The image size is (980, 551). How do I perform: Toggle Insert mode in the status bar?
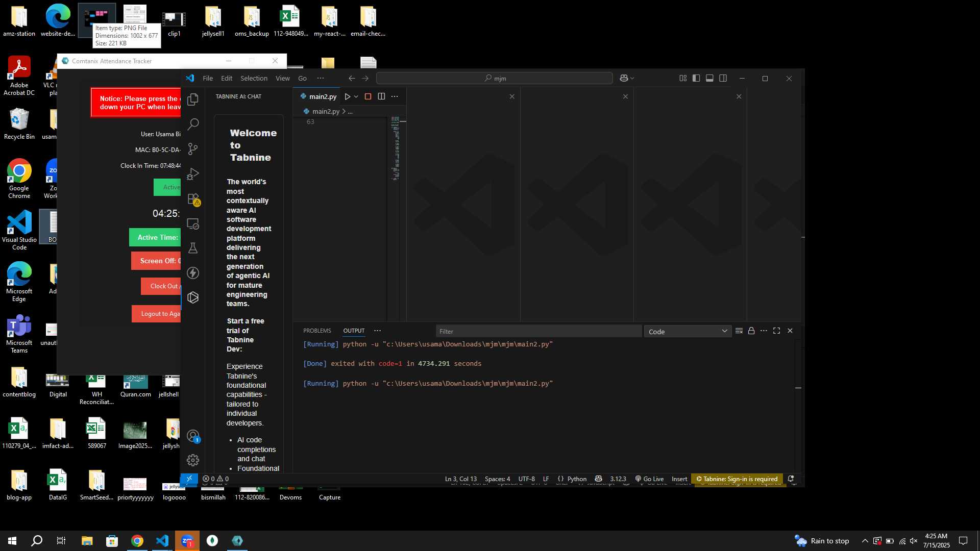point(679,479)
